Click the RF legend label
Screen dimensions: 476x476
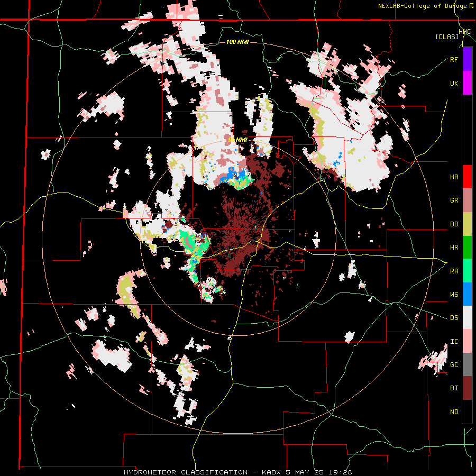click(454, 59)
